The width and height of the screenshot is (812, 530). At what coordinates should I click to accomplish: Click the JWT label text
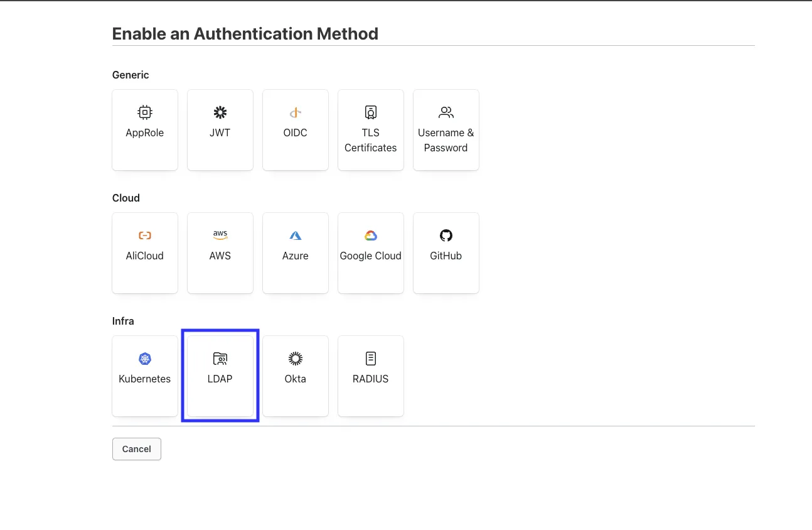[x=220, y=132]
